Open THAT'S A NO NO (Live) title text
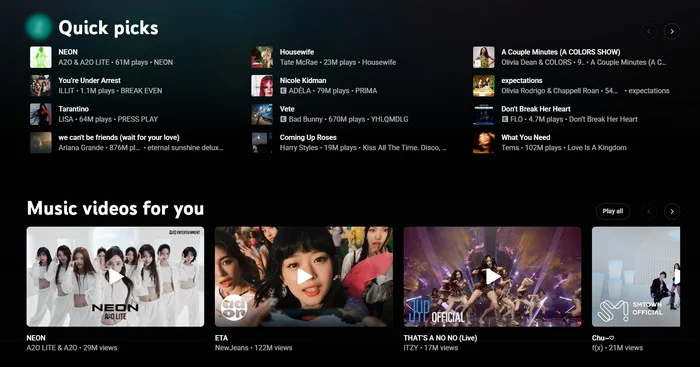Screen dimensions: 700x367 [x=440, y=338]
